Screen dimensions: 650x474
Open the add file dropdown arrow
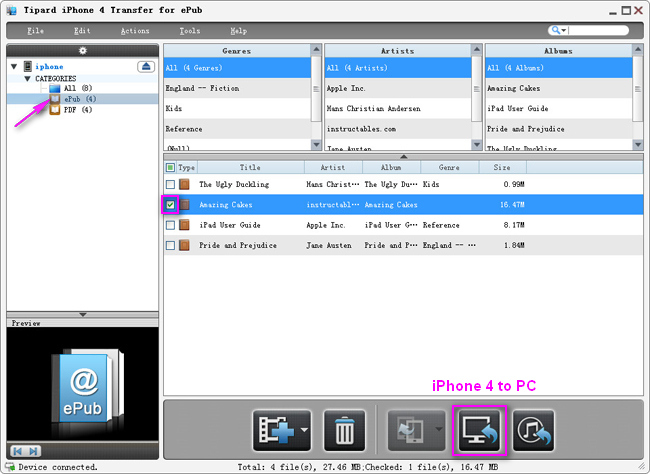304,430
